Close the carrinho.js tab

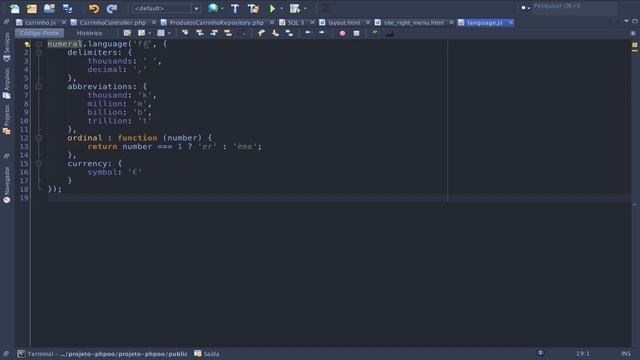64,22
